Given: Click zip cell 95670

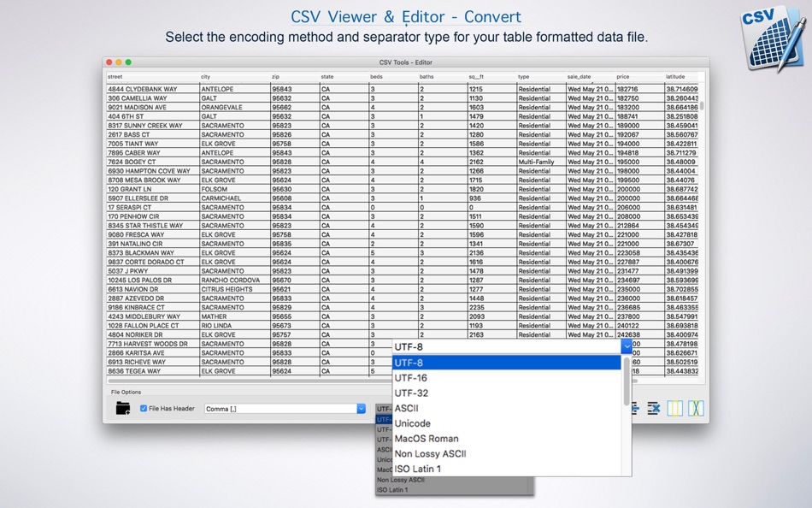Looking at the screenshot, I should coord(295,280).
